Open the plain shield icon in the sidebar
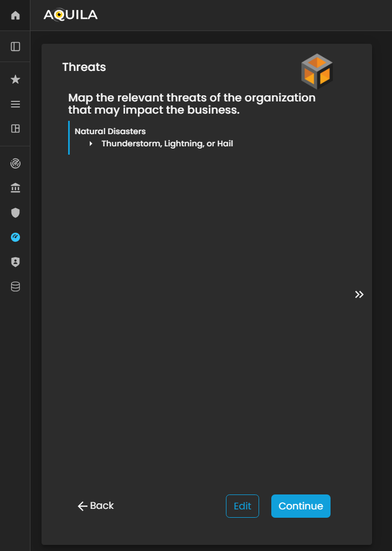The image size is (392, 551). click(x=16, y=213)
